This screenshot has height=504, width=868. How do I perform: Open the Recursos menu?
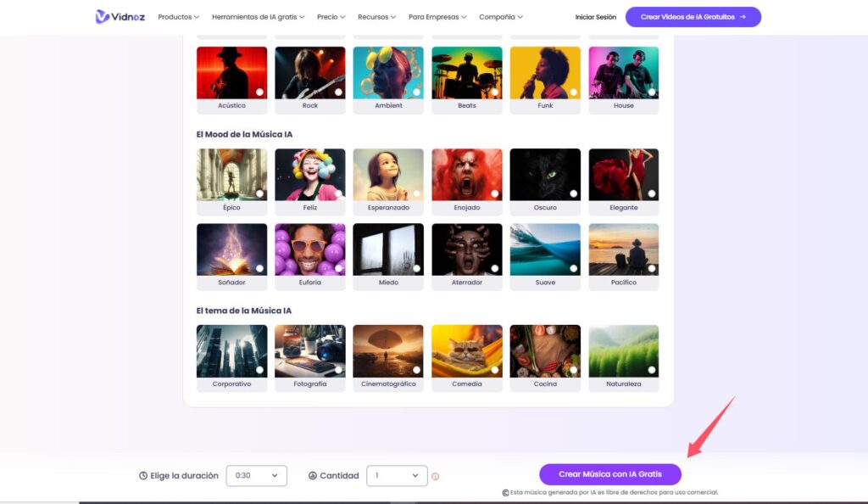[x=376, y=17]
